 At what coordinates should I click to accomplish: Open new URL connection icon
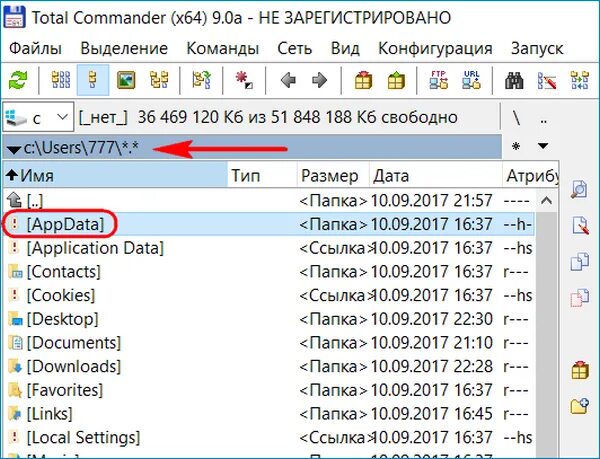click(471, 80)
